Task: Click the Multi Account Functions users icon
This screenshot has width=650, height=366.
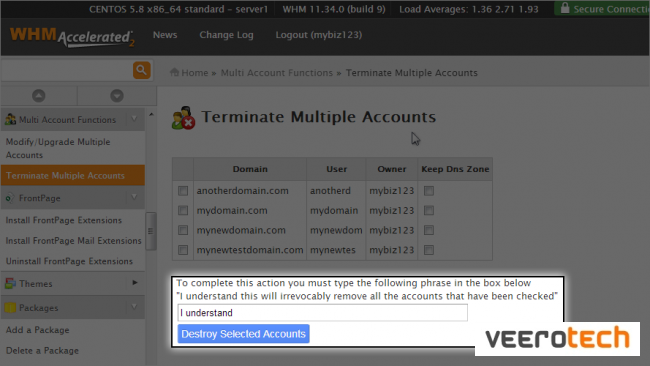Action: (10, 119)
